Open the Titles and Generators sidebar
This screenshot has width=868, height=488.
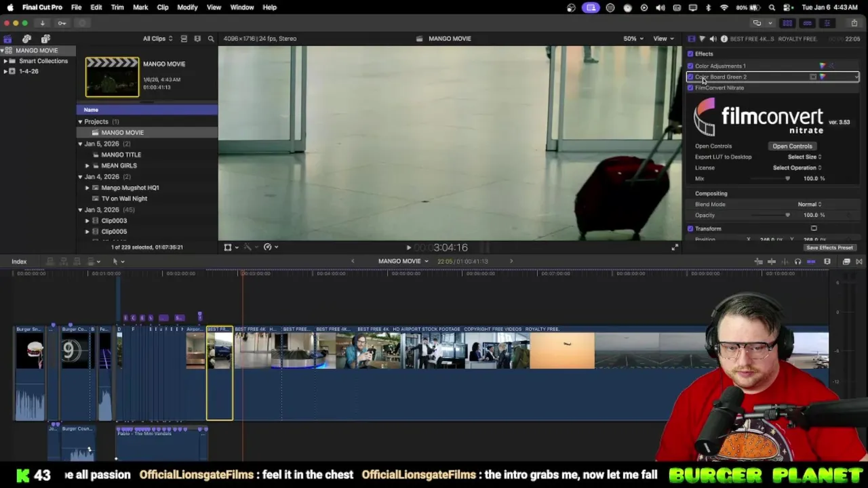45,39
